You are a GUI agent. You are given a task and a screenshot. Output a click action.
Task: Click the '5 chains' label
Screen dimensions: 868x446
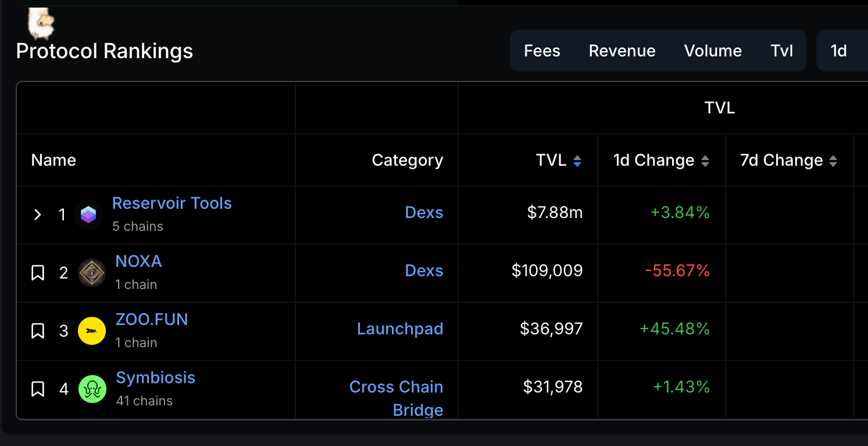click(138, 227)
